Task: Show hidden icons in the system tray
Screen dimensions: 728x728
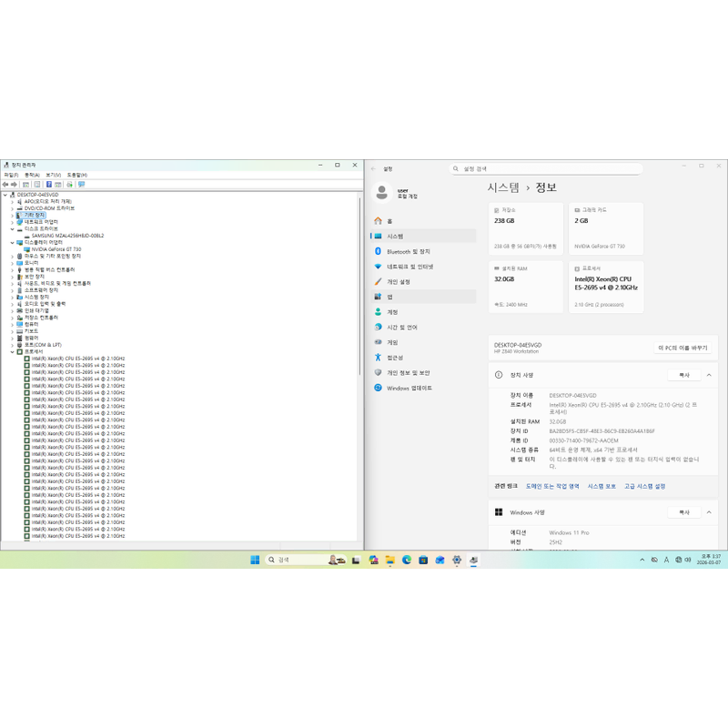Action: (642, 560)
